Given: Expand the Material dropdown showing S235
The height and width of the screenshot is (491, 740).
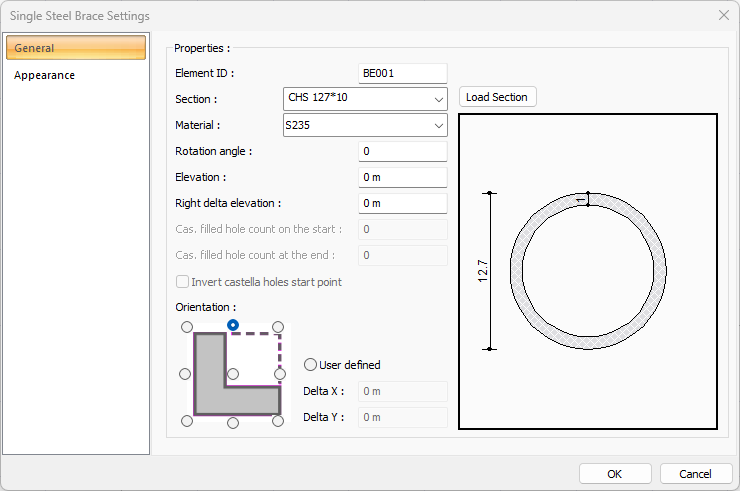Looking at the screenshot, I should (365, 125).
